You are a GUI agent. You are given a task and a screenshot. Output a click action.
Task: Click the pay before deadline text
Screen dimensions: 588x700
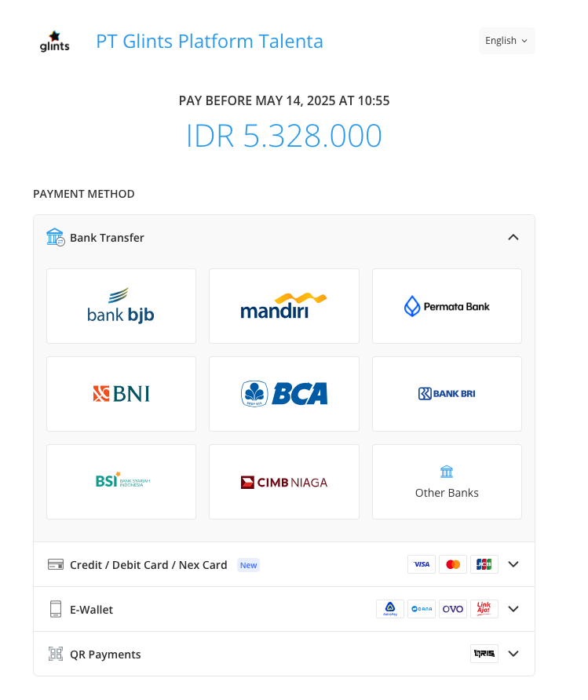[284, 101]
